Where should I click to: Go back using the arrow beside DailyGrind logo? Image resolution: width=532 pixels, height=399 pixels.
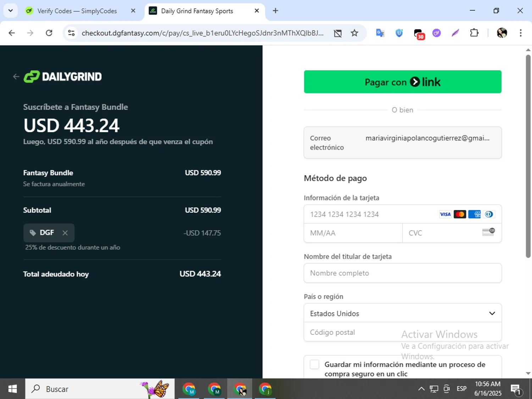(x=16, y=77)
